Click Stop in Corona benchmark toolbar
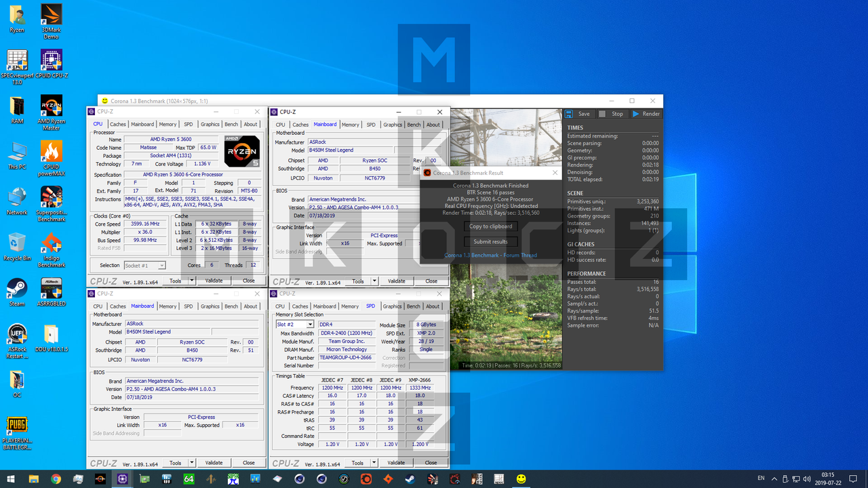Screen dimensions: 868x488 pos(611,114)
